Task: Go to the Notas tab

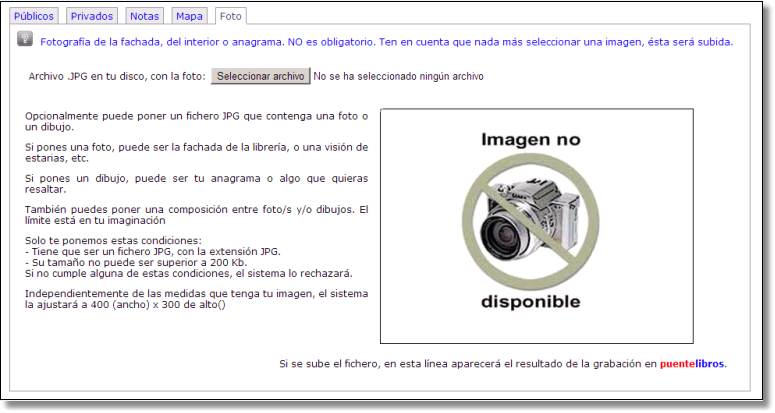Action: 144,16
